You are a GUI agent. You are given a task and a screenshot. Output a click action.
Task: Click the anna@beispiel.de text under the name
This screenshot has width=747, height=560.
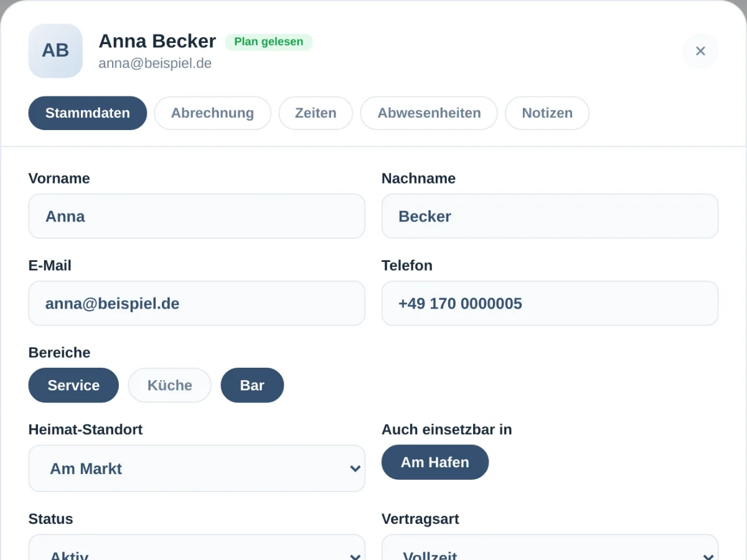[x=155, y=63]
